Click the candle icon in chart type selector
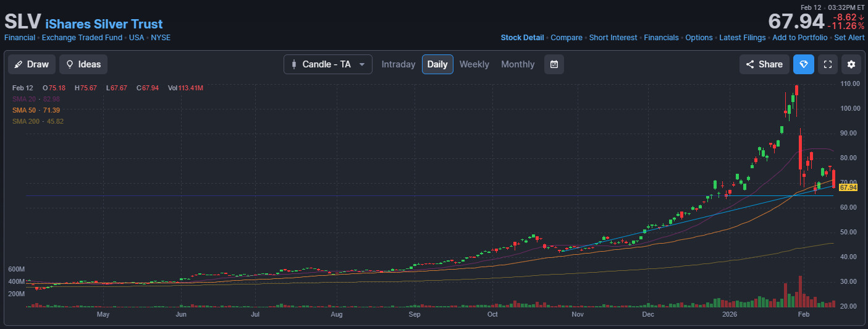The image size is (868, 329). (293, 64)
